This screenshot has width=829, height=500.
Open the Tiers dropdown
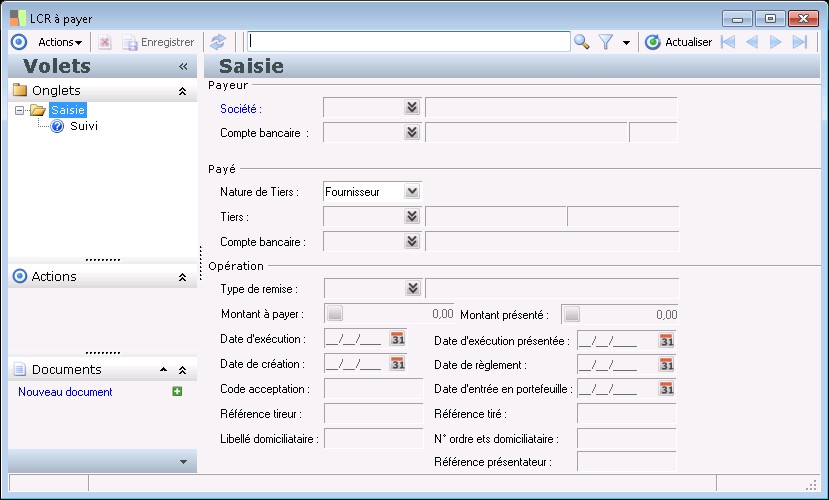click(412, 216)
